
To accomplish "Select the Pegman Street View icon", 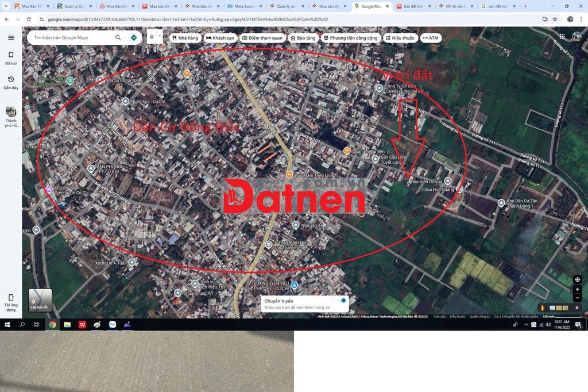I will click(542, 308).
